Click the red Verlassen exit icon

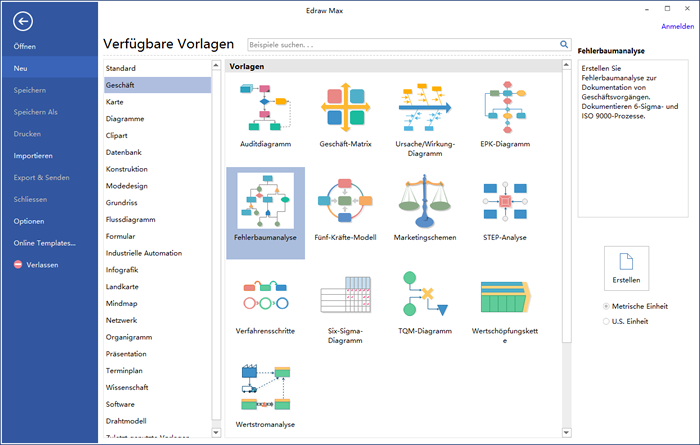[x=18, y=264]
